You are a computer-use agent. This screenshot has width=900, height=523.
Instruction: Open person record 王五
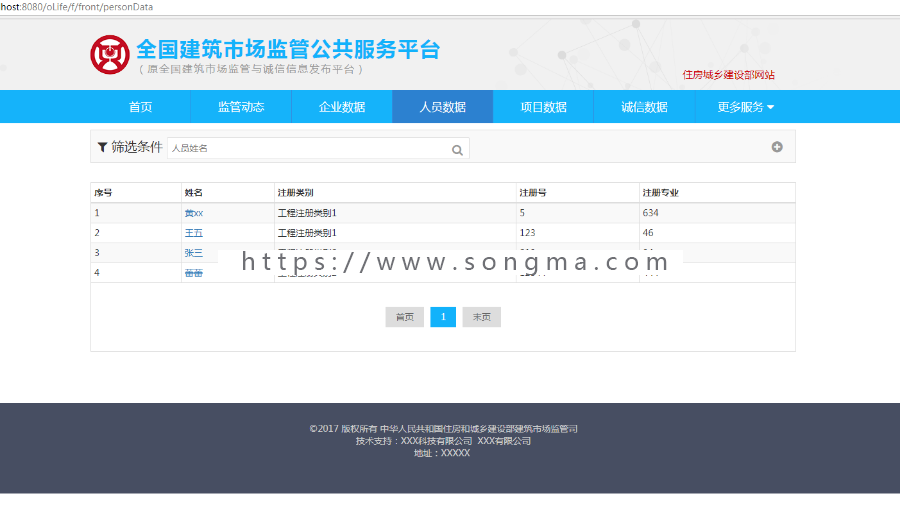click(193, 233)
